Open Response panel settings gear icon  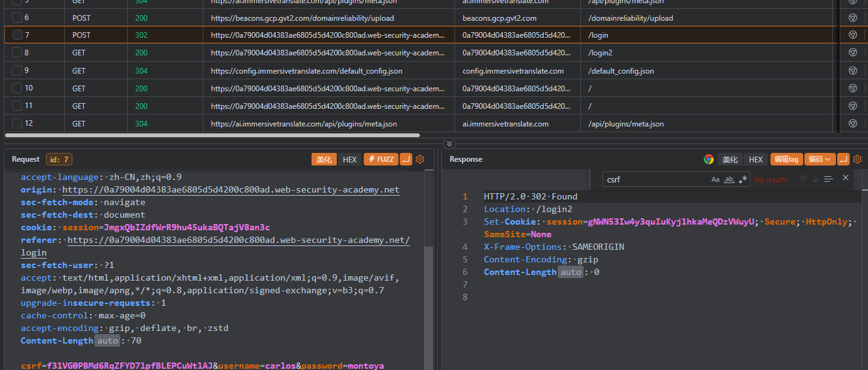pos(857,160)
